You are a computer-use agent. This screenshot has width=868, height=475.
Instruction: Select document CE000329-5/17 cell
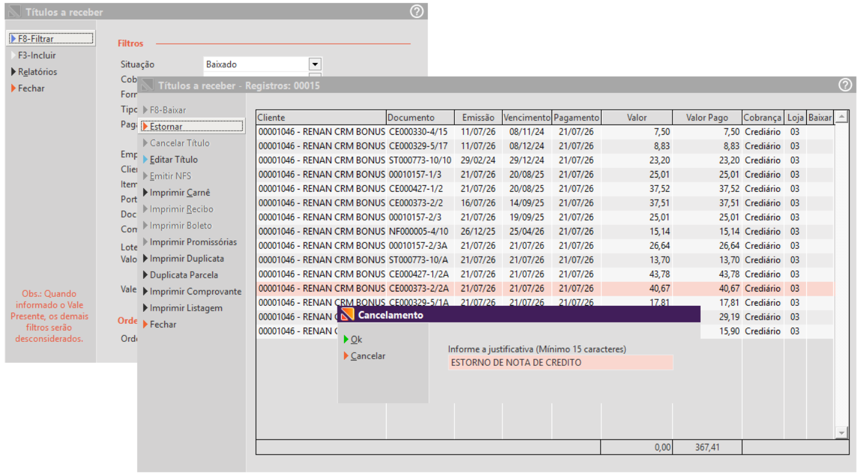point(420,146)
